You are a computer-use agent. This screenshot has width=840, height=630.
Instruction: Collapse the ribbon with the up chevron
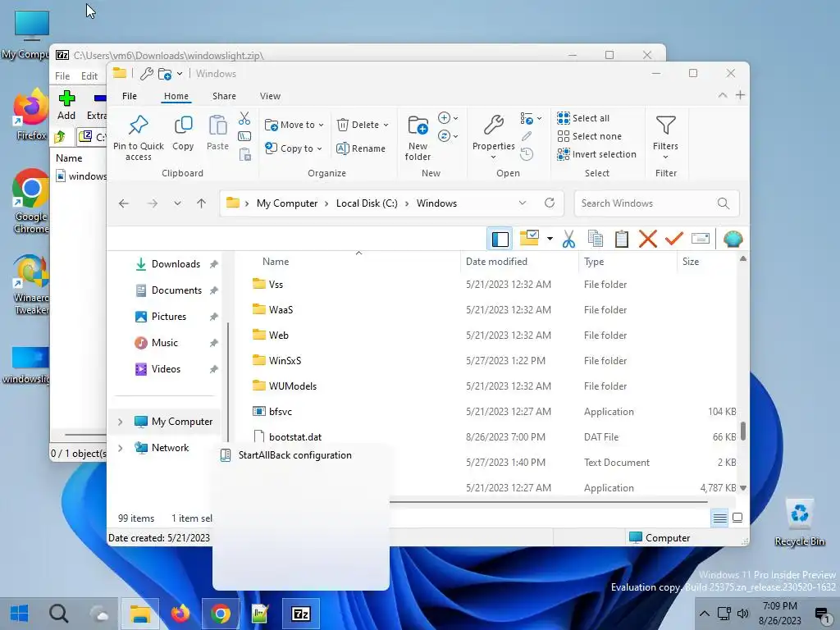tap(722, 95)
